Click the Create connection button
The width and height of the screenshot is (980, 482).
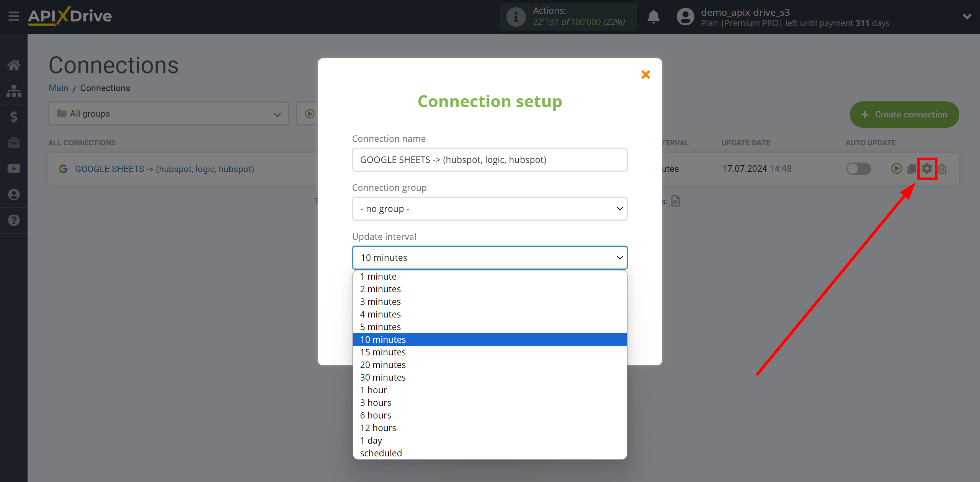pos(905,114)
